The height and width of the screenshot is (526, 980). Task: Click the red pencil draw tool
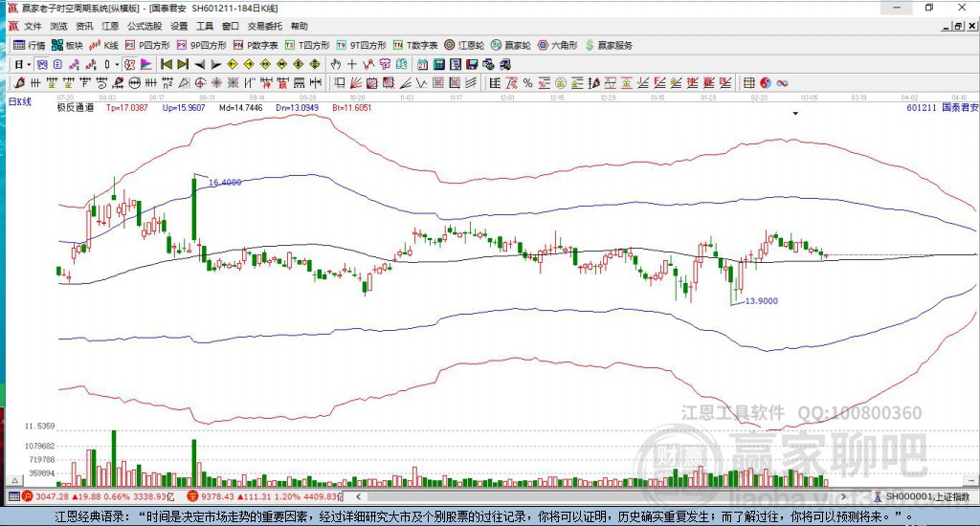tap(19, 82)
